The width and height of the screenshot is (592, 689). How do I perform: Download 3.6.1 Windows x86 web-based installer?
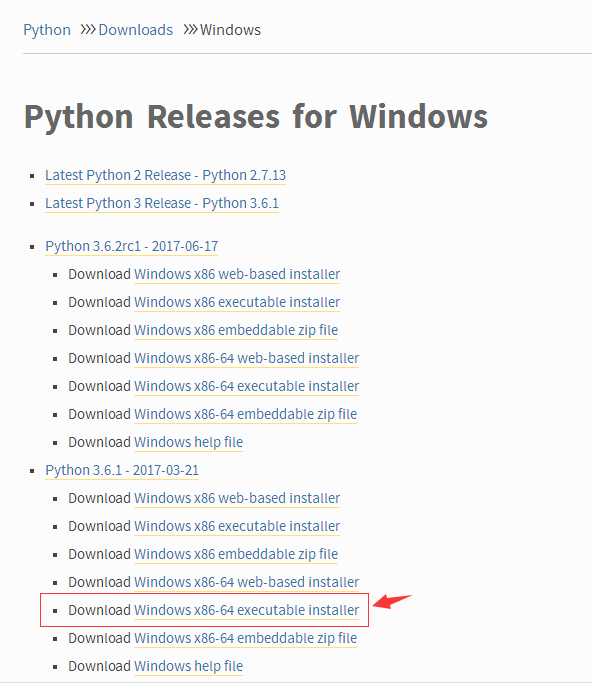tap(237, 498)
